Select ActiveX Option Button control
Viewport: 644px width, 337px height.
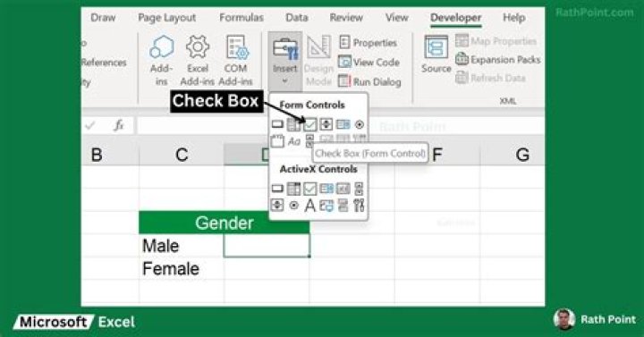pyautogui.click(x=293, y=206)
